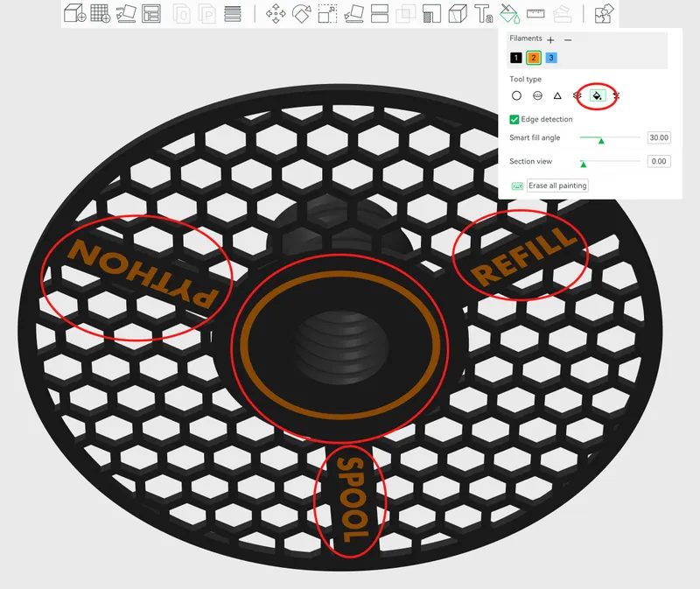Select the Measure ruler tool
This screenshot has width=700, height=589.
tap(535, 14)
